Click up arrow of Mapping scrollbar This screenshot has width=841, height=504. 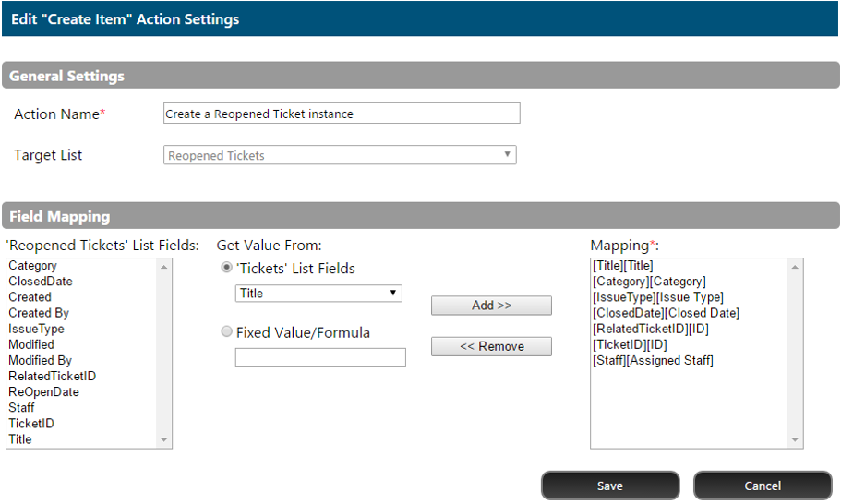795,267
